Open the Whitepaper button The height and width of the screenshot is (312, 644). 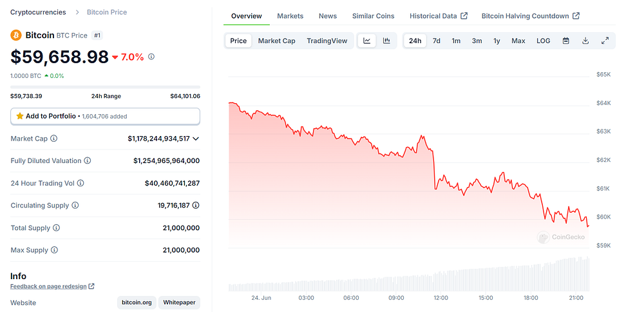click(179, 303)
